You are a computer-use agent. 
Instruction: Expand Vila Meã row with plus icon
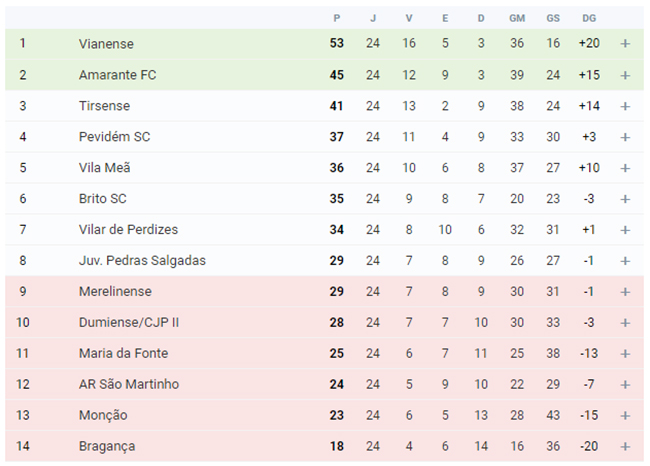pos(625,168)
